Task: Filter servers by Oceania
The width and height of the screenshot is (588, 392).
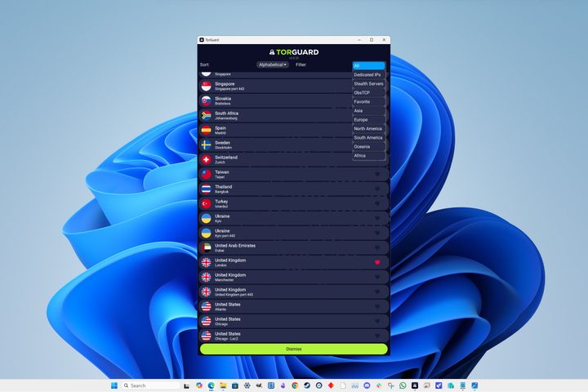Action: [369, 147]
